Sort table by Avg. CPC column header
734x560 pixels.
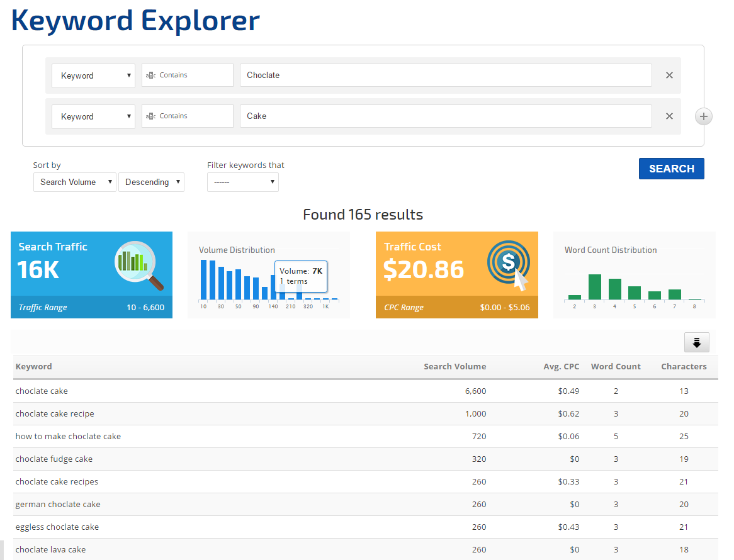(562, 366)
